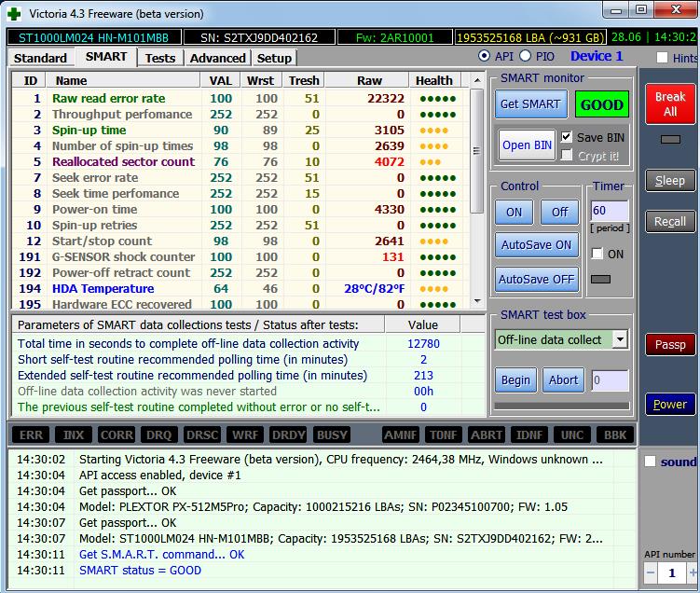Image resolution: width=700 pixels, height=593 pixels.
Task: Turn SMART control ON
Action: click(x=514, y=212)
